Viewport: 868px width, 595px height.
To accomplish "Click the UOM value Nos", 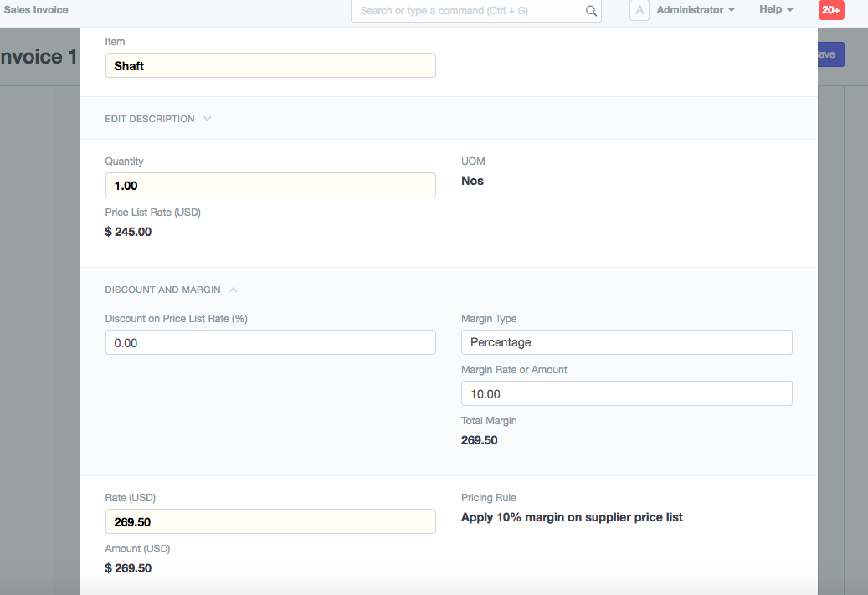I will coord(473,181).
